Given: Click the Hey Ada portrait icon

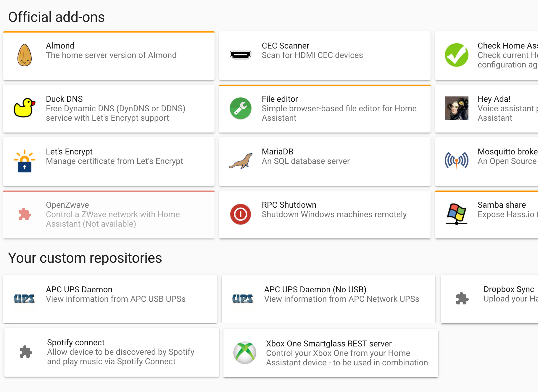Looking at the screenshot, I should click(457, 108).
